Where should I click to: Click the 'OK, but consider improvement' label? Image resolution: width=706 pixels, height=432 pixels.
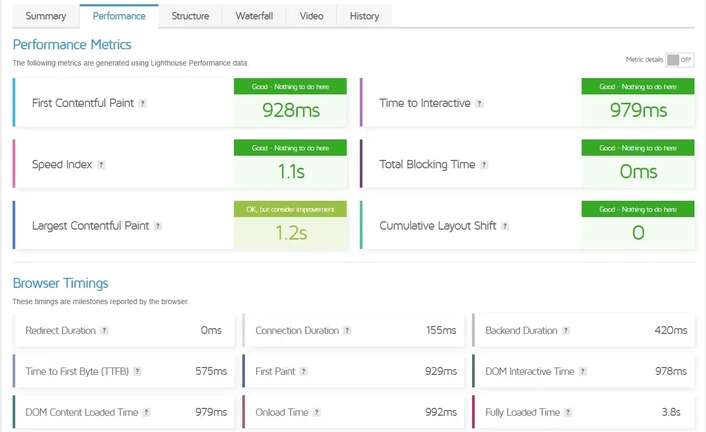click(290, 209)
